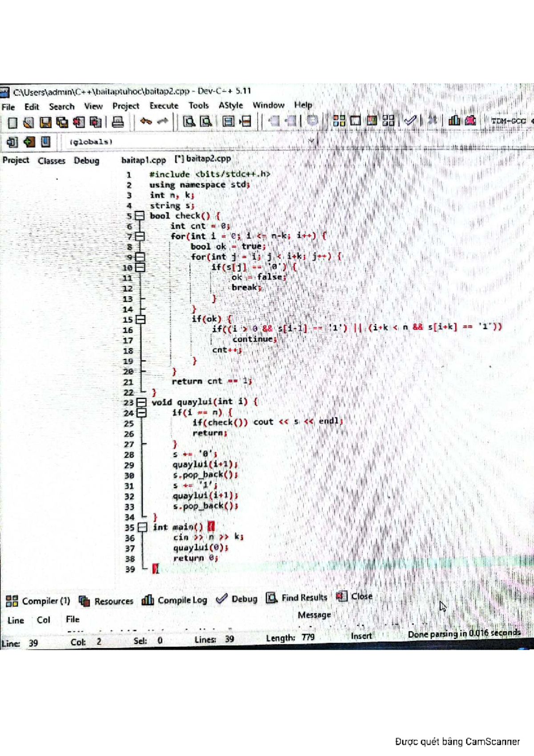Viewport: 534px width, 756px height.
Task: Collapse the if block at line 10
Action: (140, 267)
